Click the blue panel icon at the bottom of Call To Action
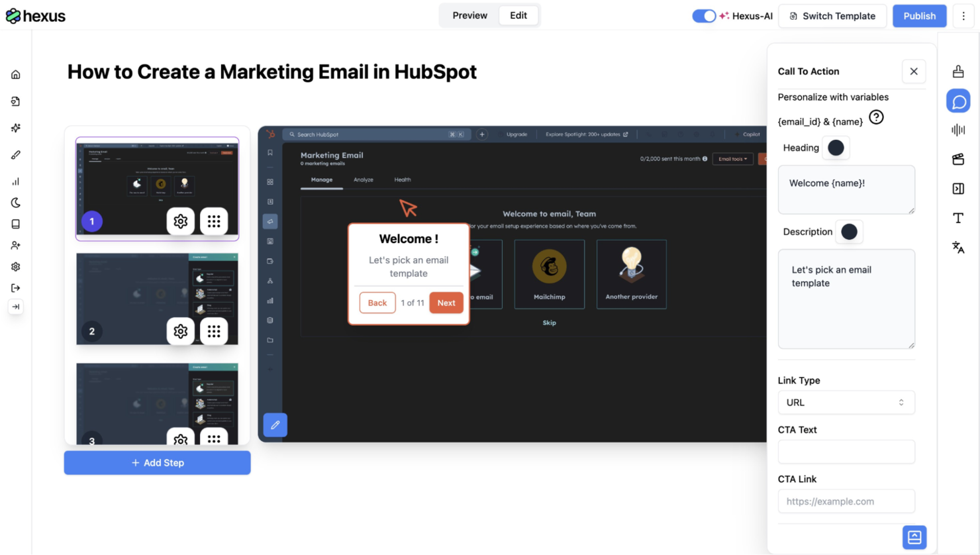 click(914, 537)
